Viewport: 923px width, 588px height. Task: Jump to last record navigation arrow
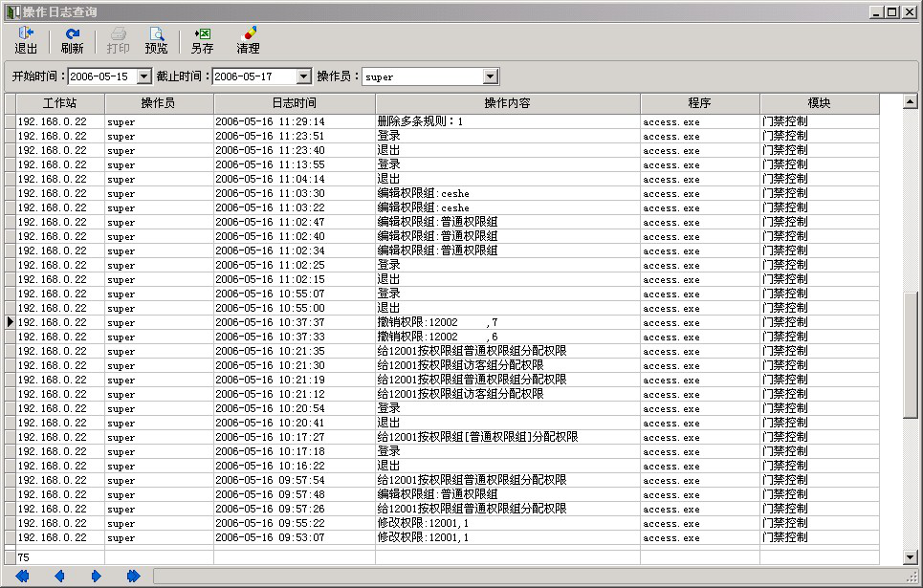click(x=133, y=576)
